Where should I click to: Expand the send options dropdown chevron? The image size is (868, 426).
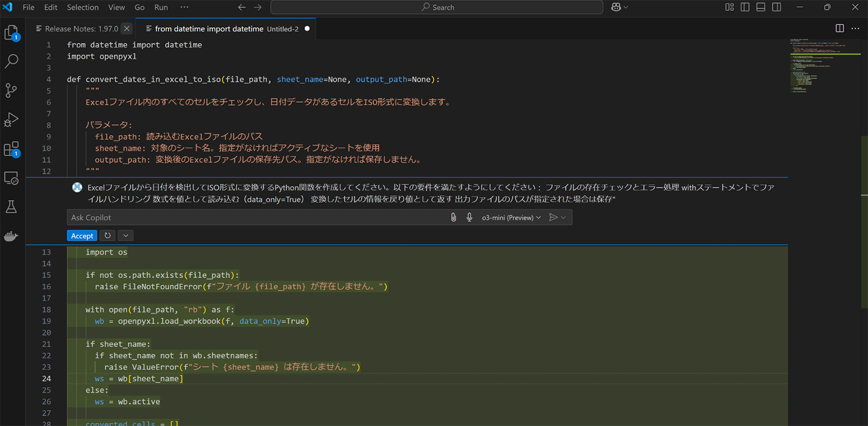564,217
